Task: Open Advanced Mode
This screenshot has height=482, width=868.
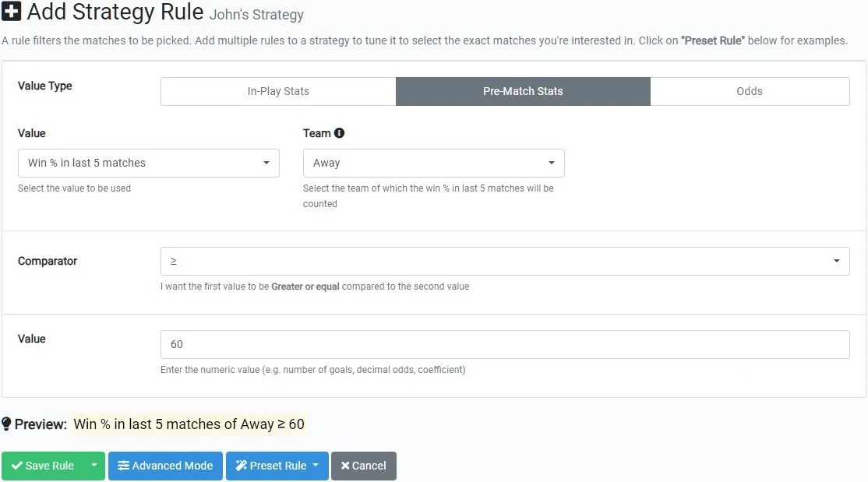Action: coord(165,466)
